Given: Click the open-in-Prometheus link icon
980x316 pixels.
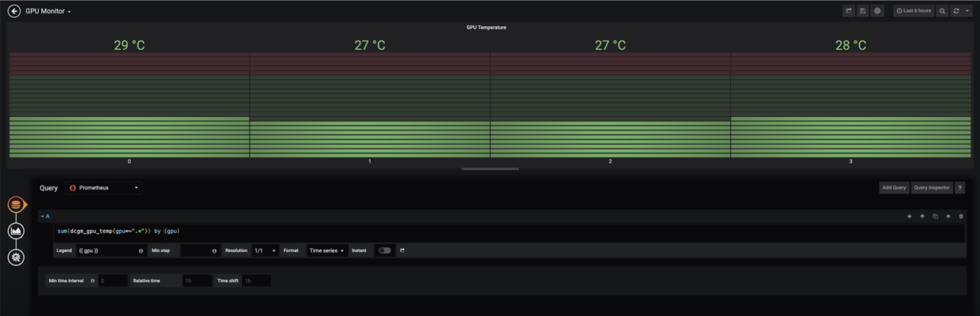Looking at the screenshot, I should (402, 250).
